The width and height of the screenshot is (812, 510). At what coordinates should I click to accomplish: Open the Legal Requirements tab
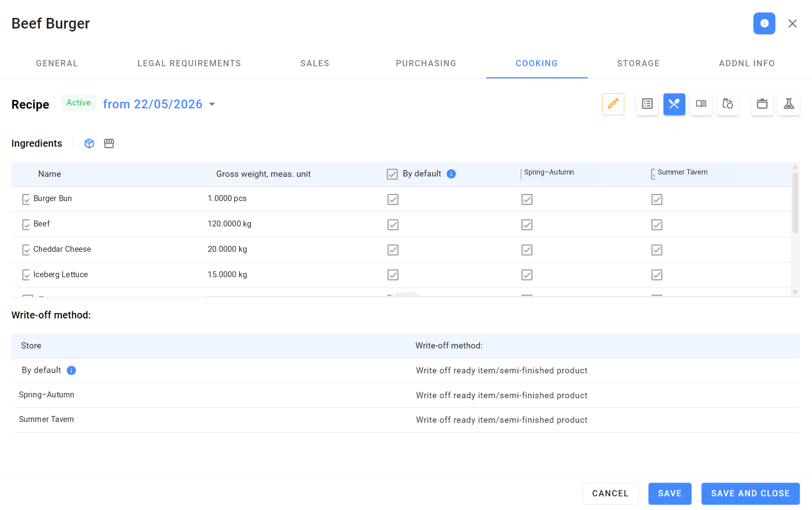[x=189, y=63]
